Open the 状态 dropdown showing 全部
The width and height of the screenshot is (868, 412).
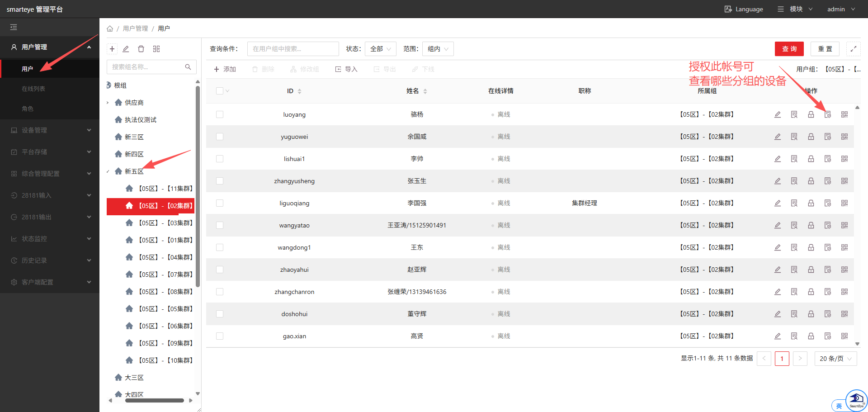pyautogui.click(x=380, y=49)
